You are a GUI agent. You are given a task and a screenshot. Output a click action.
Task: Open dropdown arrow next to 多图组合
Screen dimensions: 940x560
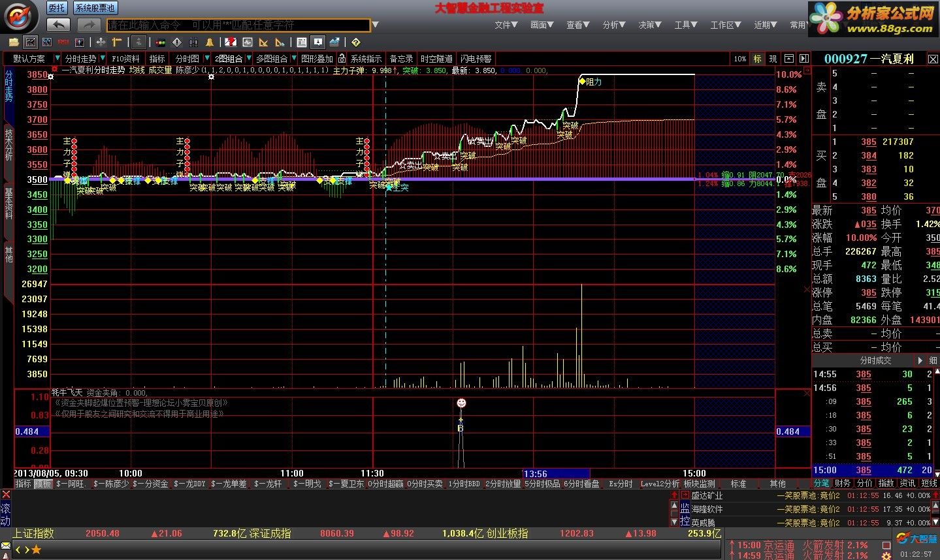(x=294, y=59)
